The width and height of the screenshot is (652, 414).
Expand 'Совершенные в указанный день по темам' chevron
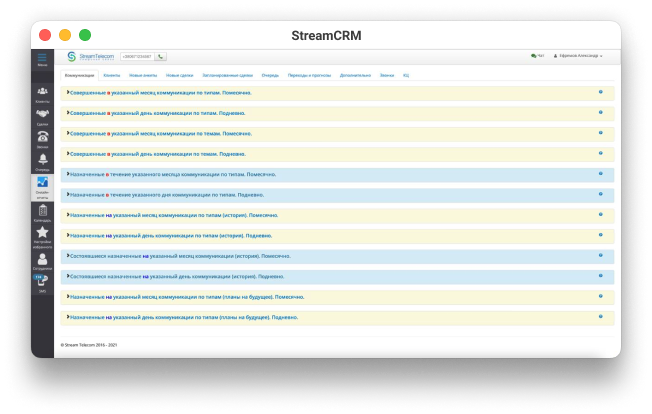(x=68, y=153)
